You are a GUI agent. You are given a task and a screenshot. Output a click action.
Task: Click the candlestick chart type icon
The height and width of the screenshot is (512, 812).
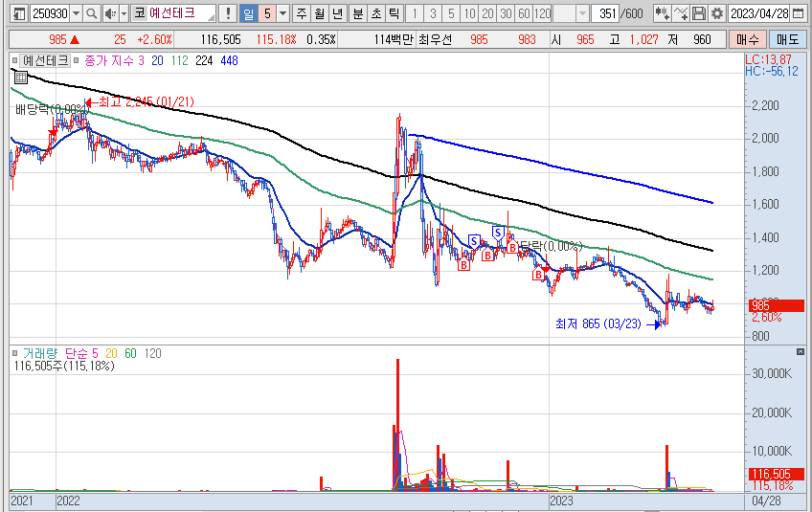point(662,13)
